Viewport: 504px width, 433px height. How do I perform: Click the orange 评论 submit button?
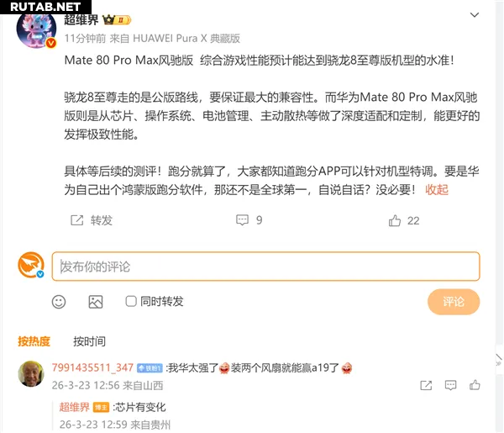pos(454,302)
